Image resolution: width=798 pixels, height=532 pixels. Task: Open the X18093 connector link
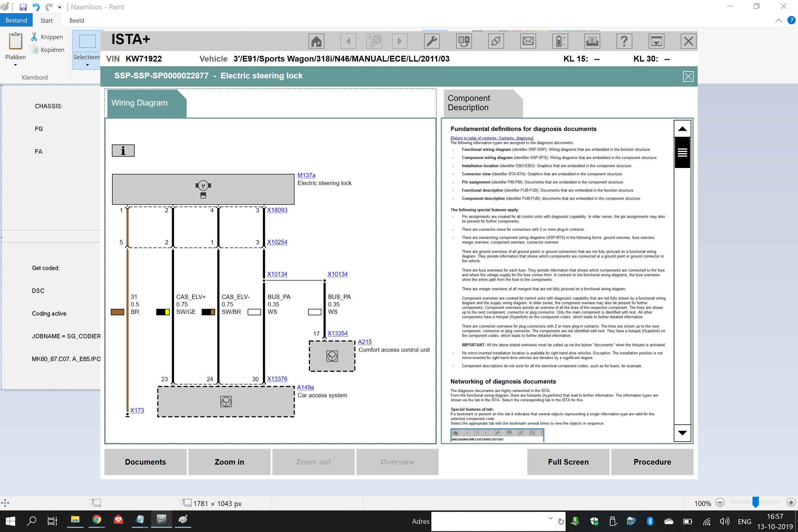point(277,210)
